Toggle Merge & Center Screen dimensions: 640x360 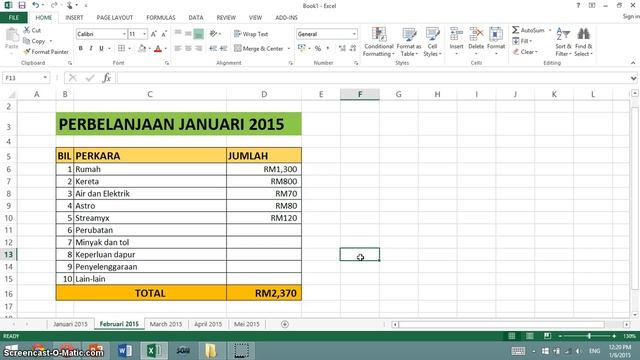(x=259, y=49)
